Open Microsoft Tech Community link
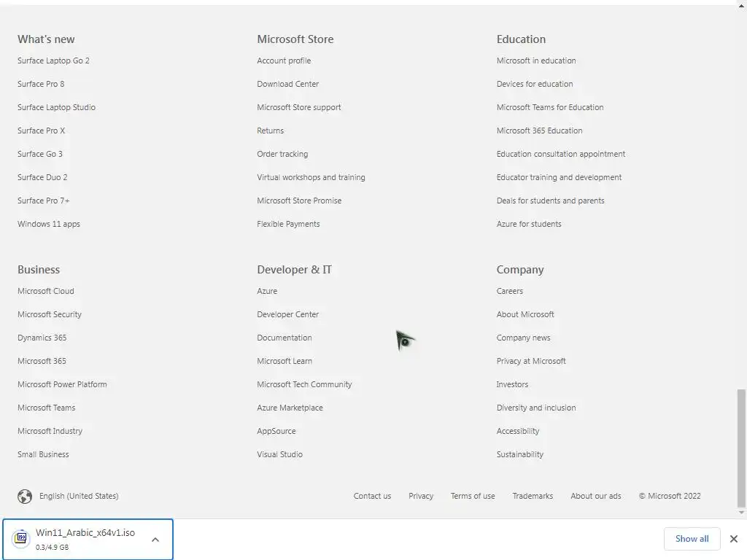The height and width of the screenshot is (560, 747). pyautogui.click(x=304, y=384)
